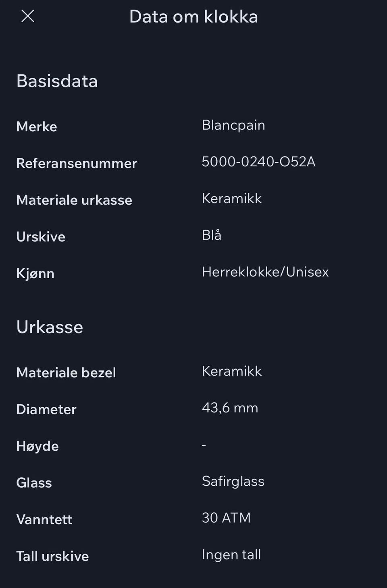Tap the Kjønn label
Screen dimensions: 387x588
(35, 274)
